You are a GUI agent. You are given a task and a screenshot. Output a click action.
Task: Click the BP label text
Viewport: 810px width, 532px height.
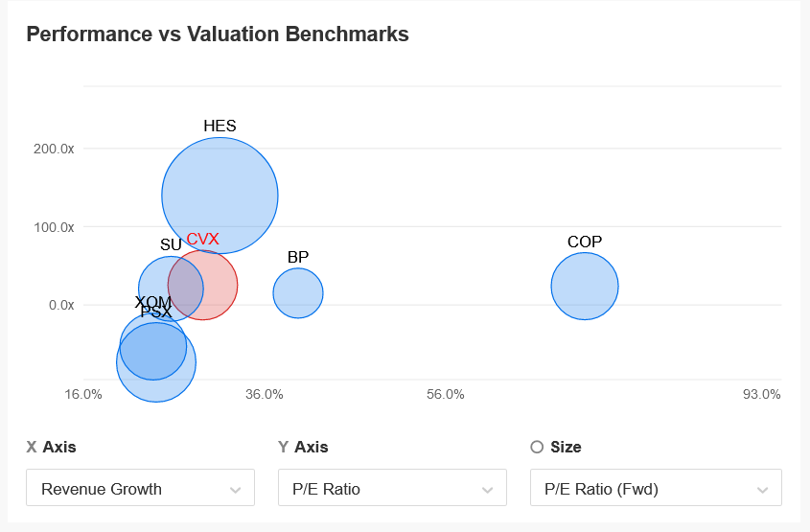coord(298,257)
